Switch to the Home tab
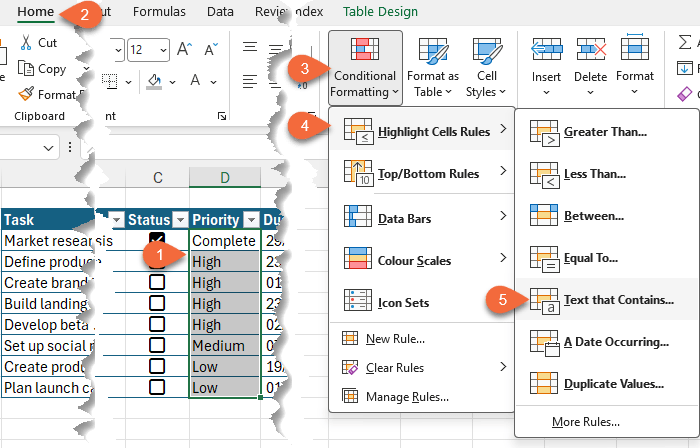This screenshot has height=448, width=700. click(x=36, y=12)
